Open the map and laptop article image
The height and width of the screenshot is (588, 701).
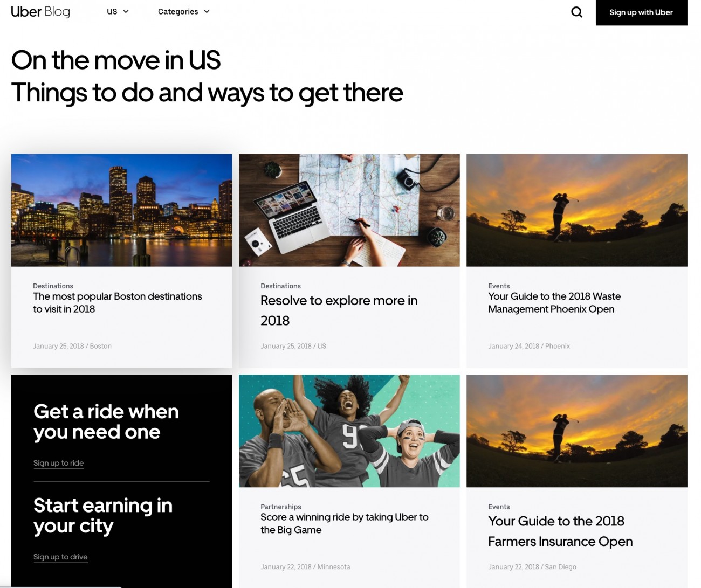(349, 210)
